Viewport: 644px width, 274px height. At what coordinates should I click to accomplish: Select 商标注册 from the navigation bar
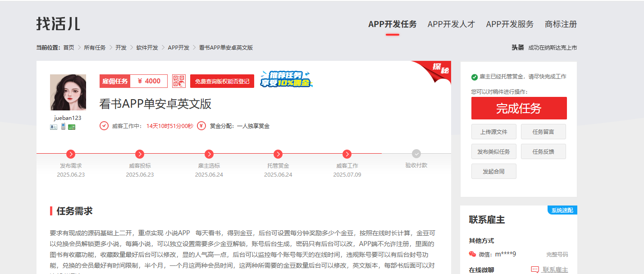(x=560, y=24)
